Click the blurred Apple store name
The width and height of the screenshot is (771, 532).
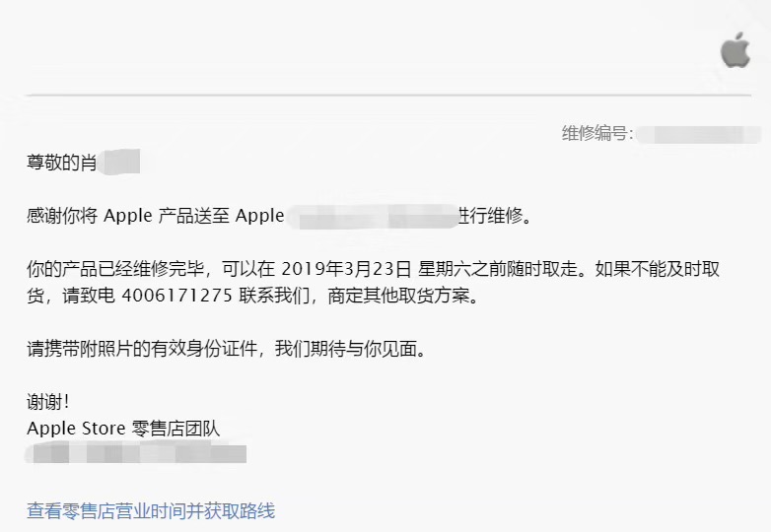[x=370, y=216]
